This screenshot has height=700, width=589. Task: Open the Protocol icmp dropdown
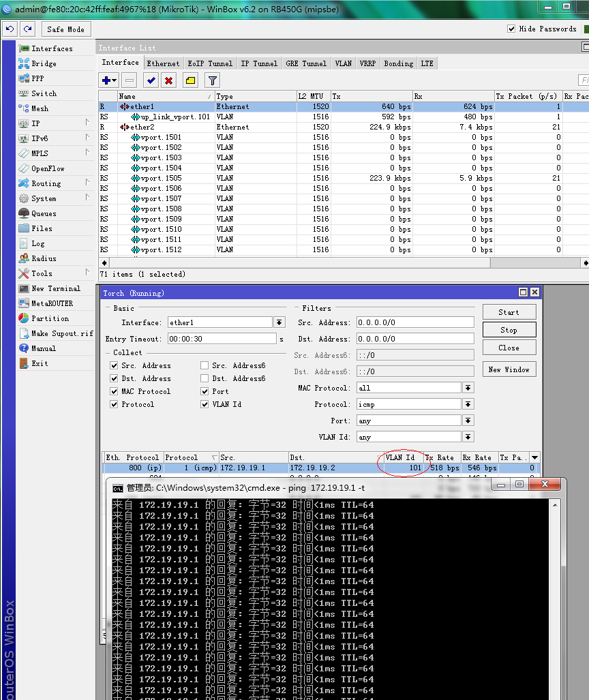click(468, 404)
